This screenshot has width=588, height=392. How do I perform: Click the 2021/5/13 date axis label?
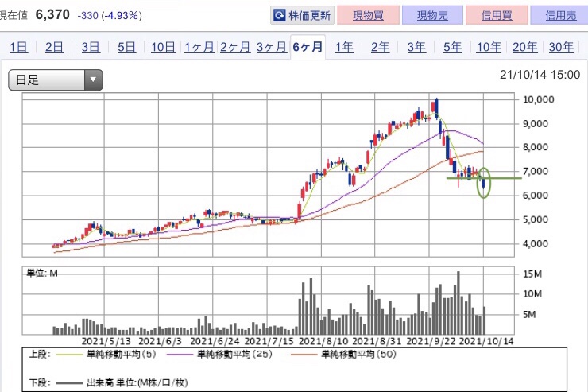[x=106, y=341]
